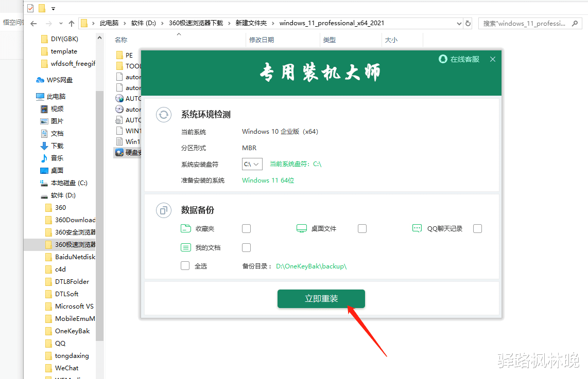This screenshot has width=588, height=379.
Task: Click the QQ聊天记录 chat icon
Action: point(417,228)
